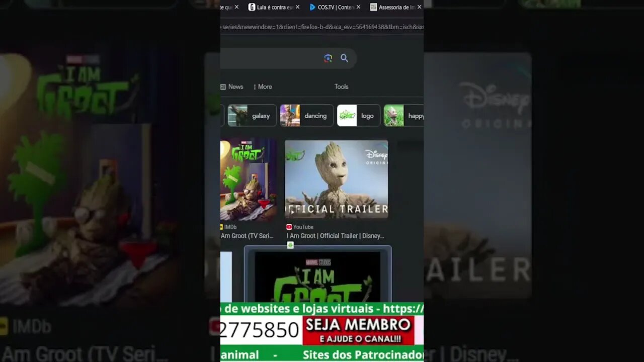Image resolution: width=644 pixels, height=362 pixels.
Task: Click the 'IMDb' source label
Action: (230, 227)
